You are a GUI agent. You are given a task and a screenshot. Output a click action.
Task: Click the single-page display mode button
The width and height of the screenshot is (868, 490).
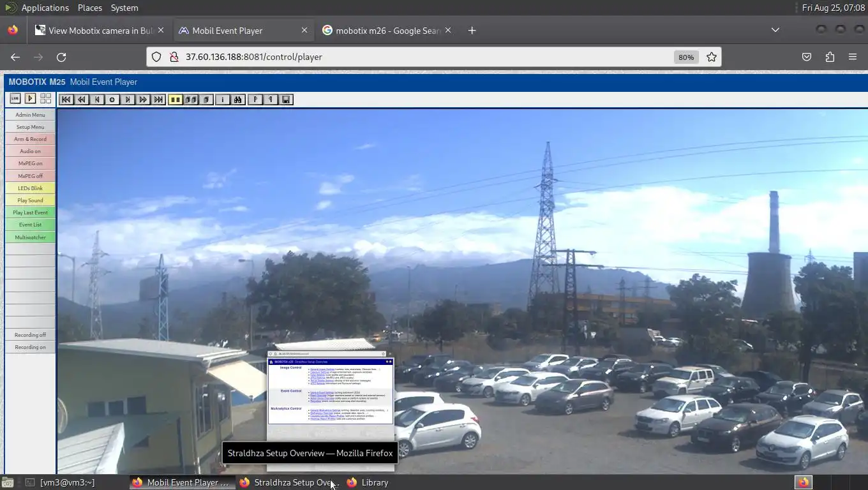click(206, 100)
